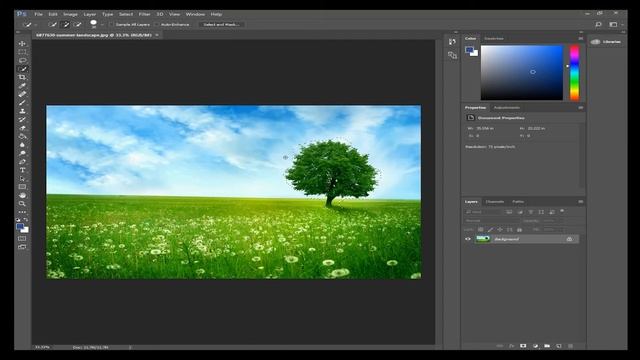Toggle lock all padlock in lock row
The height and width of the screenshot is (360, 640).
pyautogui.click(x=519, y=230)
